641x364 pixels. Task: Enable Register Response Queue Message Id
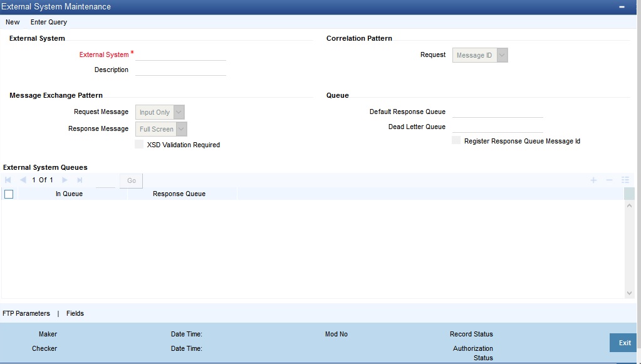[456, 140]
